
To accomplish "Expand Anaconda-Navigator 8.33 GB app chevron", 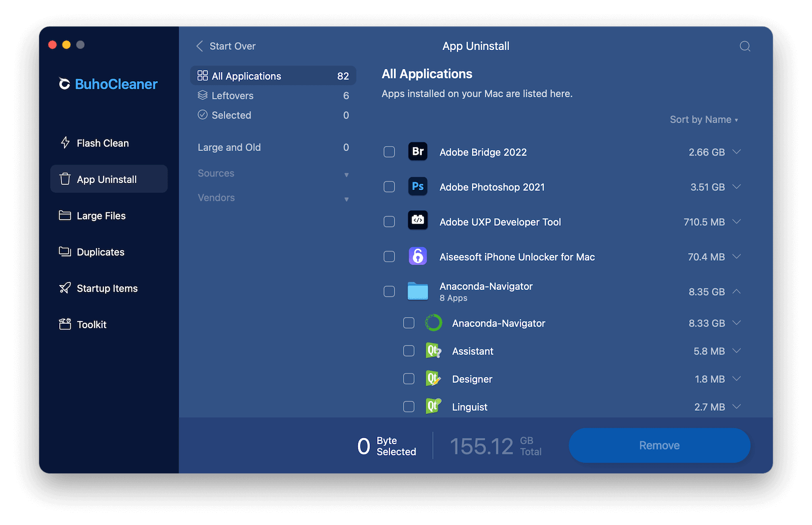I will point(737,323).
